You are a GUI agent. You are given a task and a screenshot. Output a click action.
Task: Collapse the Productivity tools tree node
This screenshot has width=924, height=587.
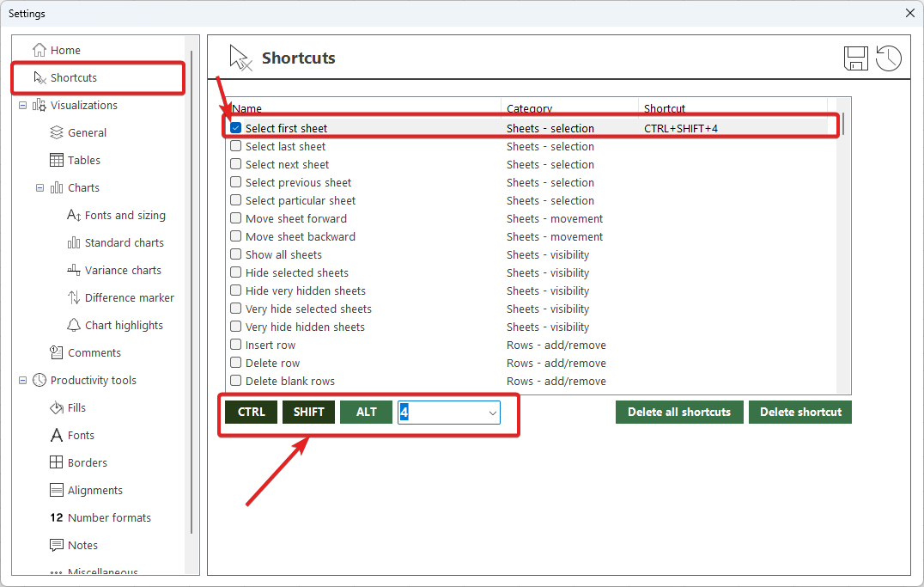pos(22,380)
